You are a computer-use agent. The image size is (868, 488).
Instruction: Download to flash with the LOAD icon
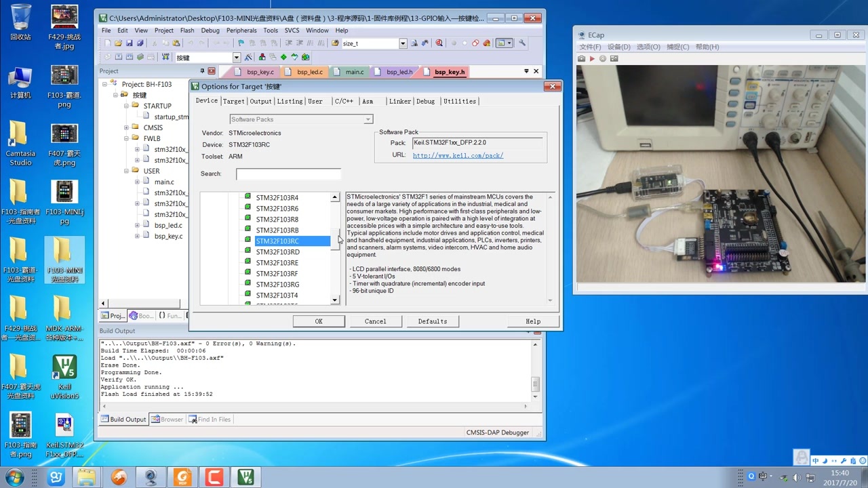coord(165,58)
